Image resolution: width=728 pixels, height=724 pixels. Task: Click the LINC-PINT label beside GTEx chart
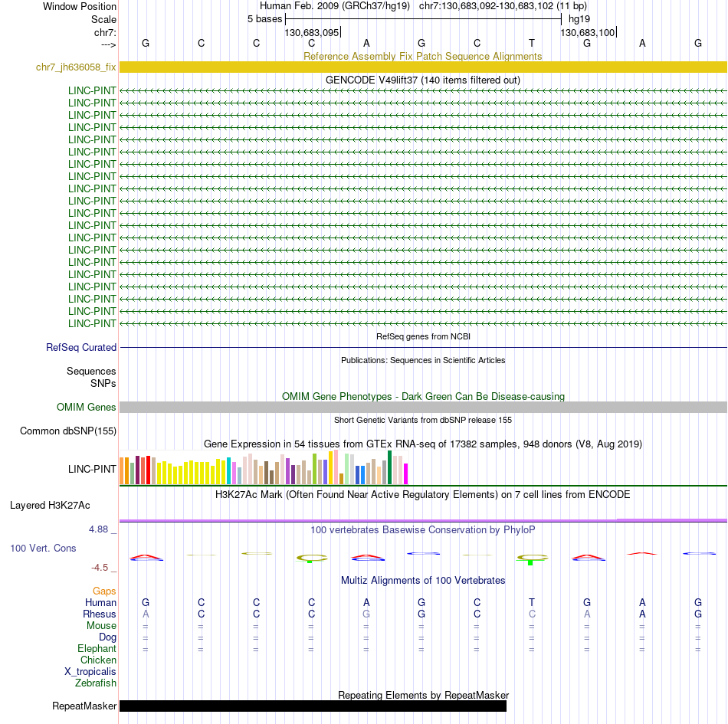pos(92,469)
